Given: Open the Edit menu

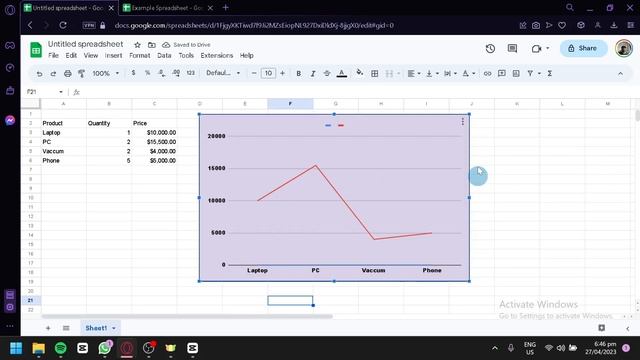Looking at the screenshot, I should (x=71, y=56).
